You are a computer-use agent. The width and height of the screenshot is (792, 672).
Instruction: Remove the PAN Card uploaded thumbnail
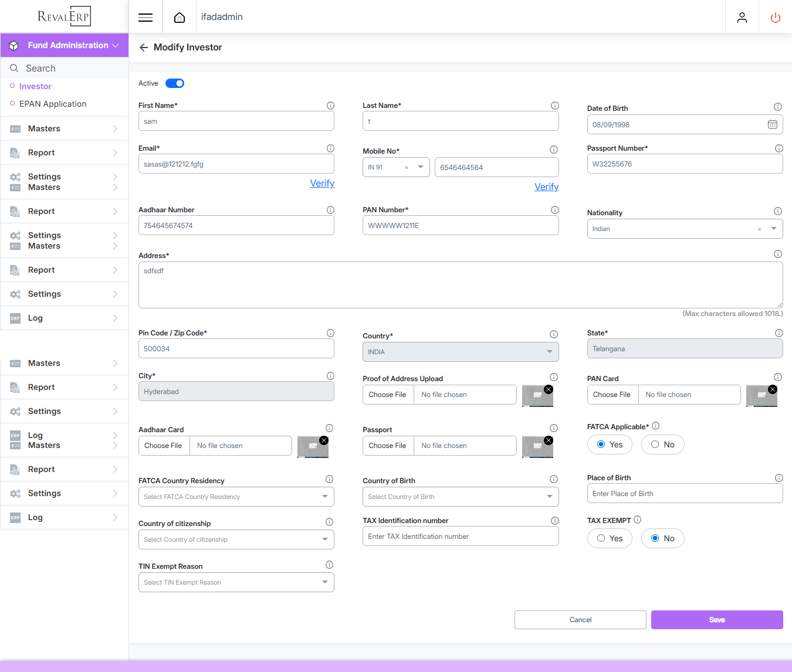773,389
